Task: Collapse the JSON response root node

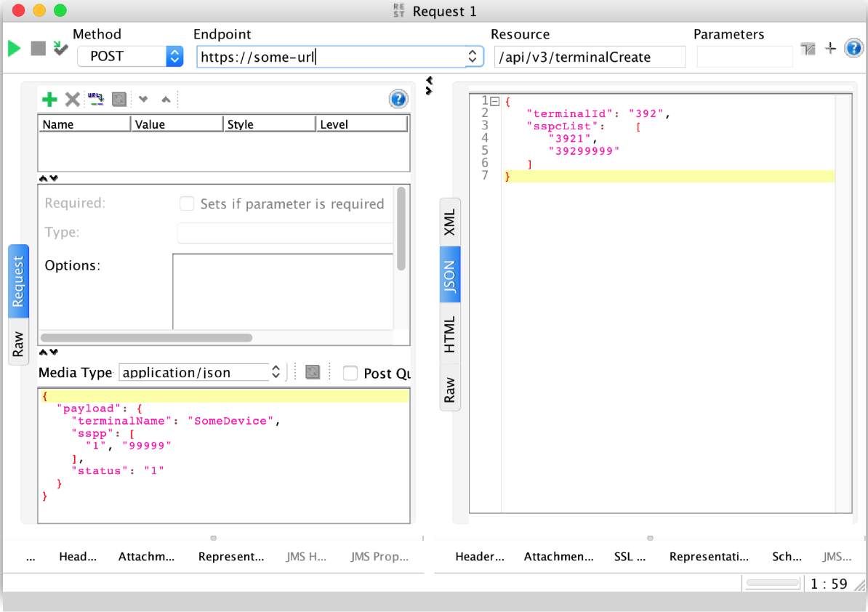Action: (x=495, y=101)
